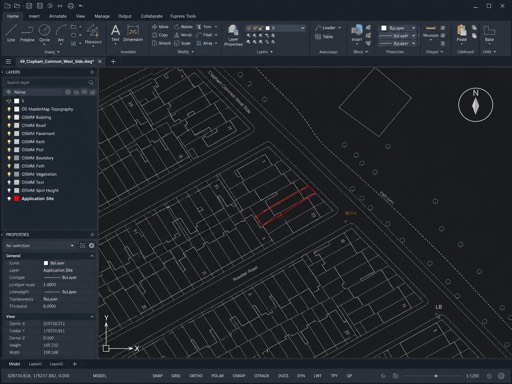Open Layer Properties manager
The height and width of the screenshot is (384, 512).
(x=233, y=35)
